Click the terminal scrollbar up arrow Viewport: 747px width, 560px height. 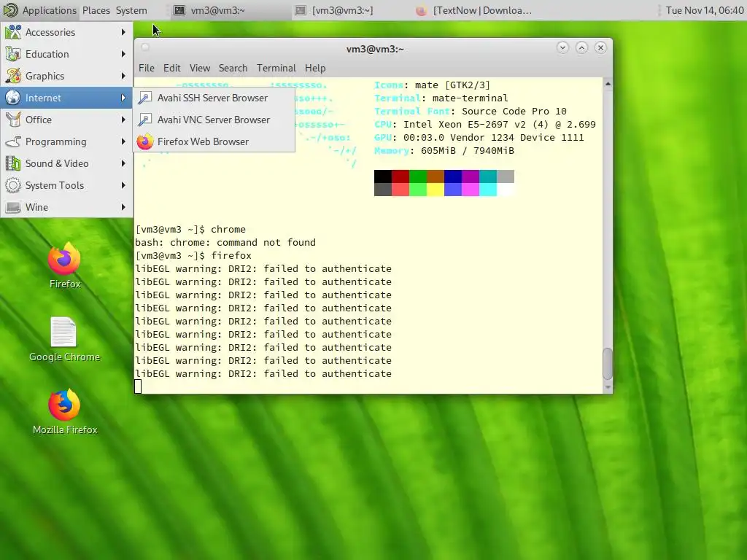(608, 84)
